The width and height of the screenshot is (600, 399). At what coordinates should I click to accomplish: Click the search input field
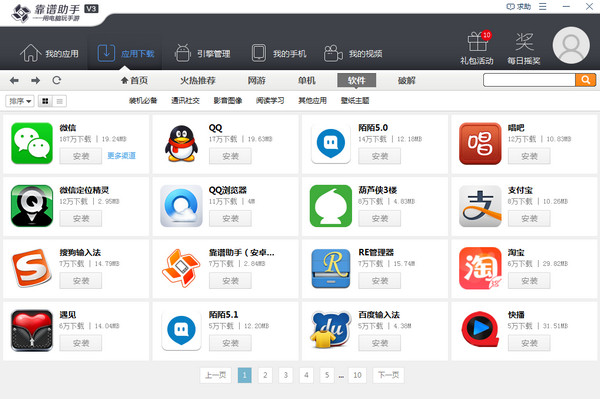530,80
